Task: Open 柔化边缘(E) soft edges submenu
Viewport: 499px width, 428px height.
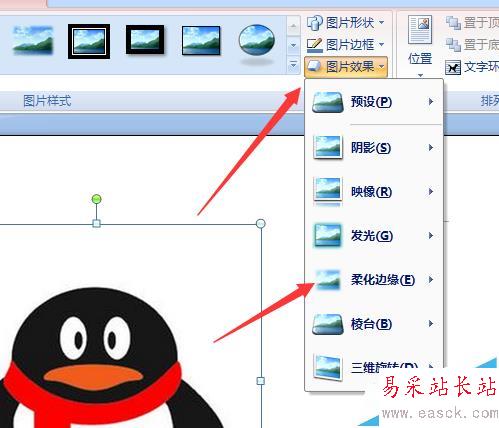Action: 374,279
